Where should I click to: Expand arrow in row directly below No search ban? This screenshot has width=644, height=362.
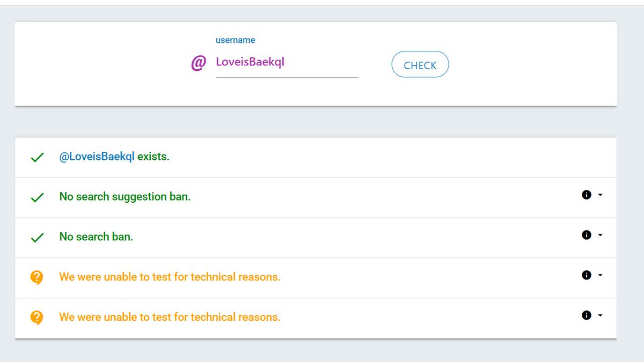click(600, 275)
